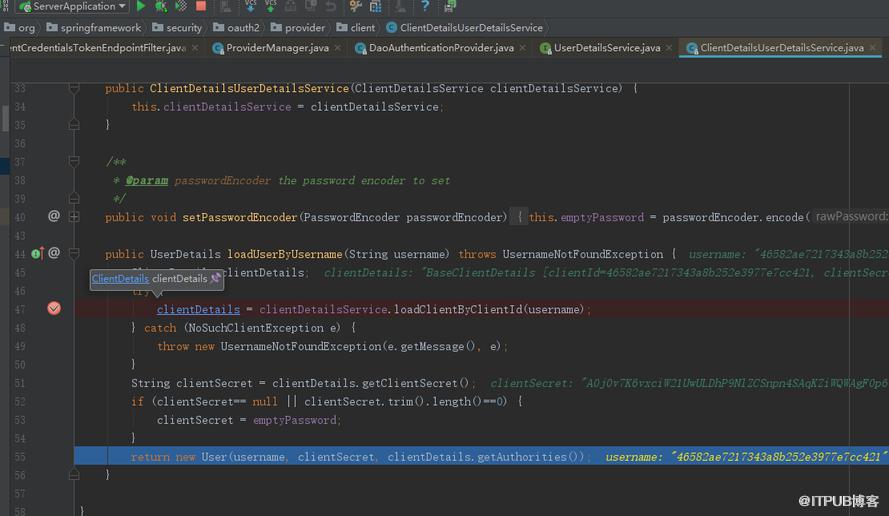Click UsernameNotFoundException on line 49
This screenshot has width=889, height=516.
tap(300, 346)
